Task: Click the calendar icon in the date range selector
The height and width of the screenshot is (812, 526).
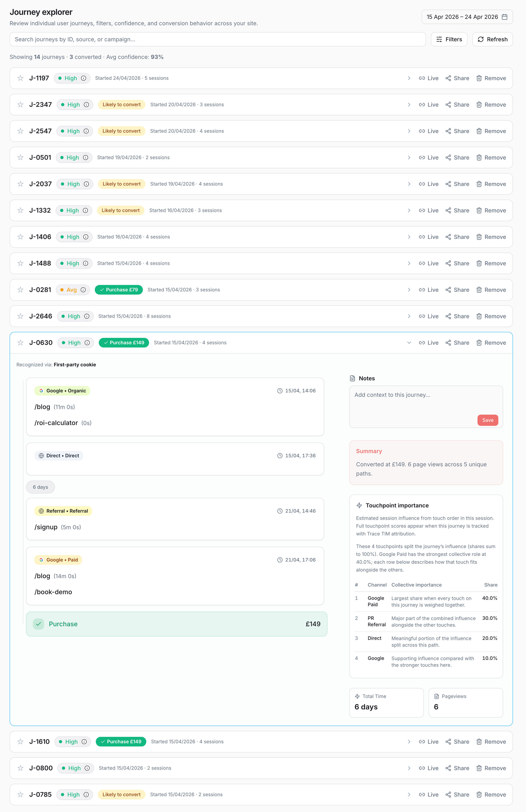Action: click(x=505, y=16)
